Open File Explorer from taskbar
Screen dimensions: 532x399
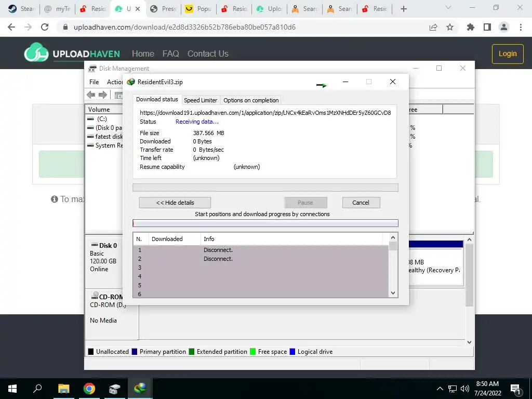tap(63, 389)
